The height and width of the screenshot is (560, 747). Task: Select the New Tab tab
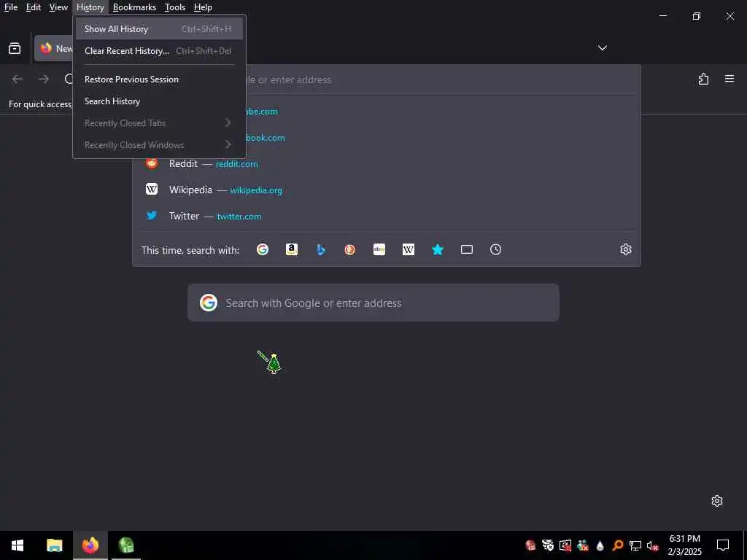(x=54, y=48)
